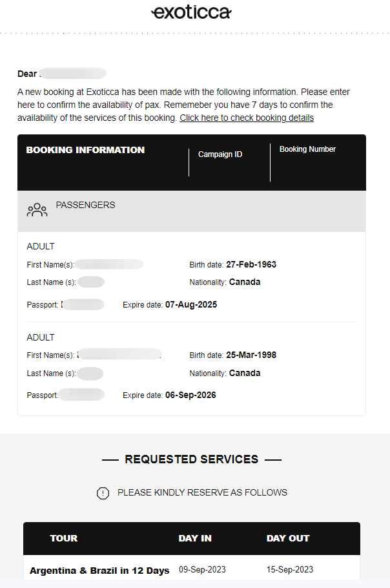The image size is (390, 588).
Task: Click the PASSENGERS section heading
Action: [85, 205]
